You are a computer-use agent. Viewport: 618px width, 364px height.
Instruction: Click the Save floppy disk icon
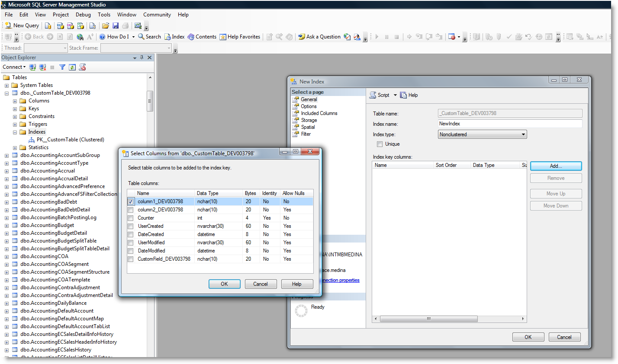(116, 26)
